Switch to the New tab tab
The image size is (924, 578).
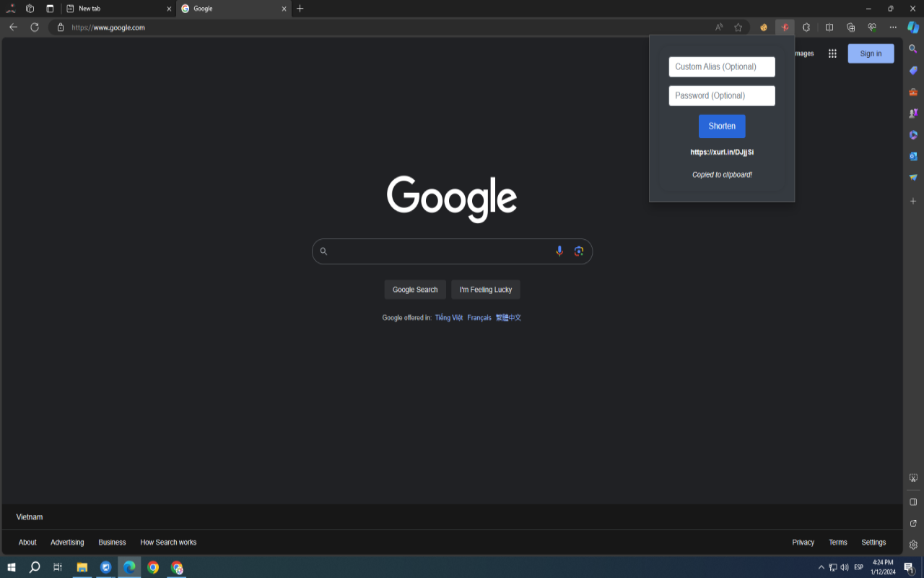118,9
